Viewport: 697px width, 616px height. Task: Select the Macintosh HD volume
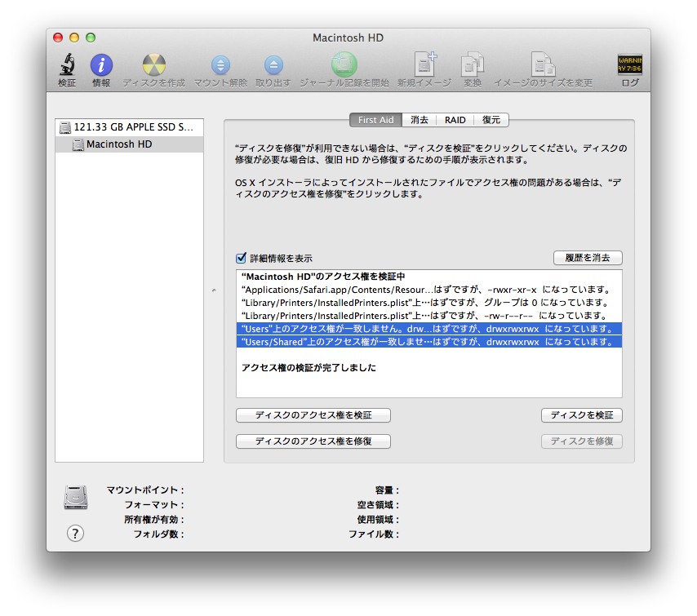129,144
